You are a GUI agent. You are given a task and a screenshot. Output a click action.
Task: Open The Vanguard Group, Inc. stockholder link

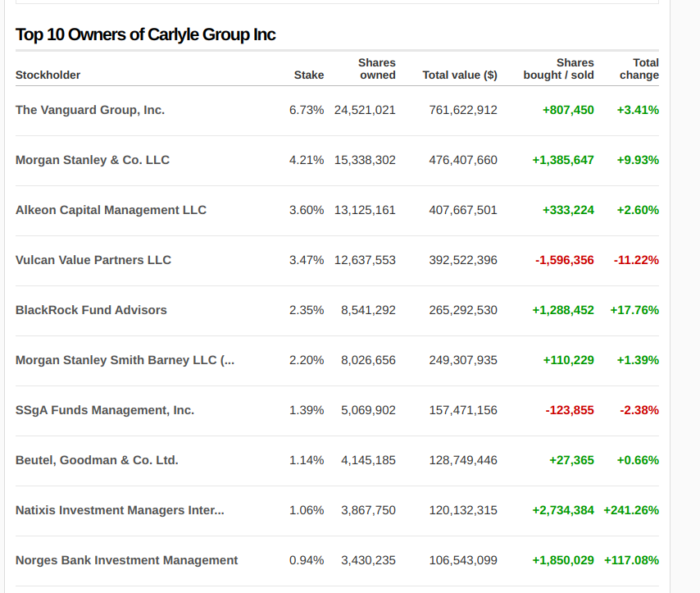[x=90, y=110]
